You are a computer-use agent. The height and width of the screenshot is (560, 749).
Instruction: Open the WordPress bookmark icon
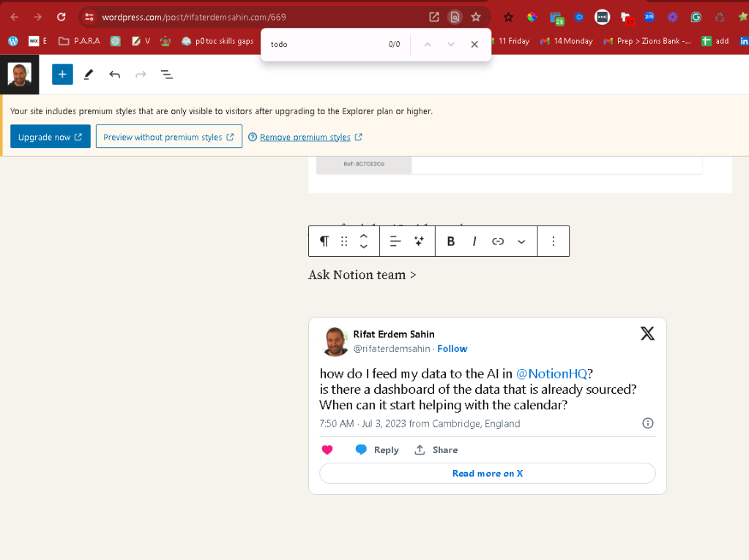click(13, 41)
